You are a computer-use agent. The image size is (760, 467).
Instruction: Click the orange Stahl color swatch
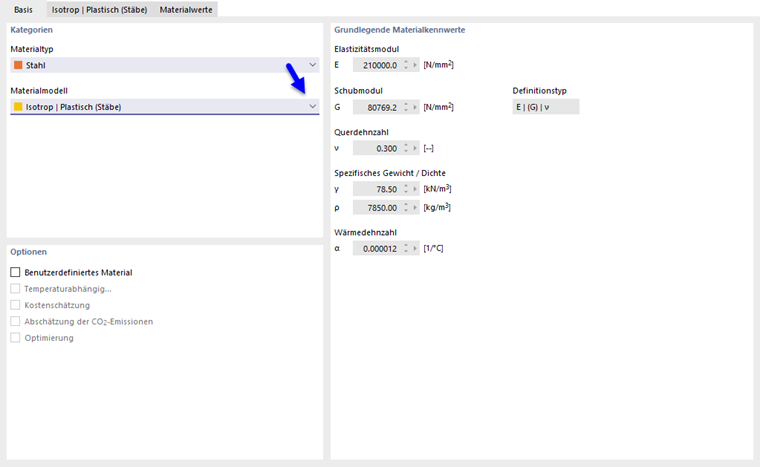pyautogui.click(x=18, y=65)
